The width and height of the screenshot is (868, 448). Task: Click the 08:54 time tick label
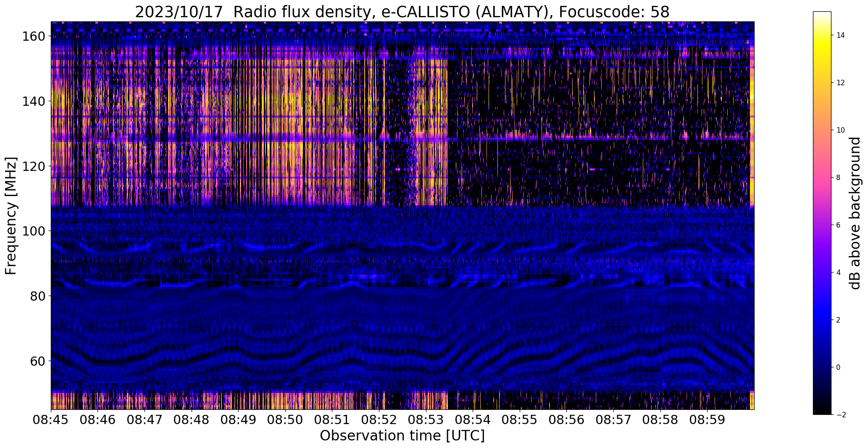(473, 420)
